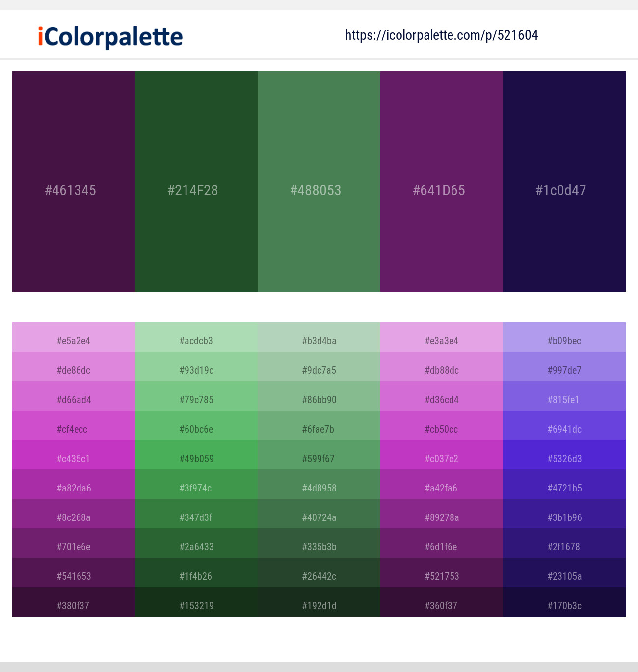Choose the #5326d3 vivid blue-violet shade

[564, 455]
